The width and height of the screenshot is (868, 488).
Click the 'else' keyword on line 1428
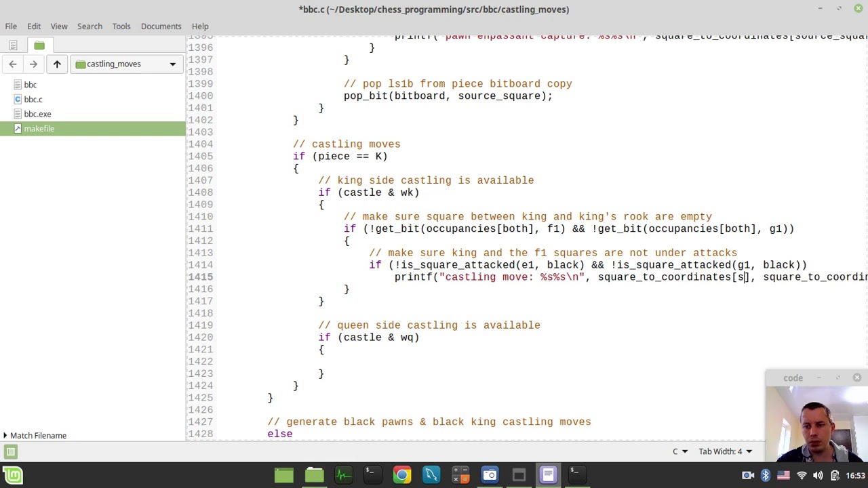(x=280, y=434)
